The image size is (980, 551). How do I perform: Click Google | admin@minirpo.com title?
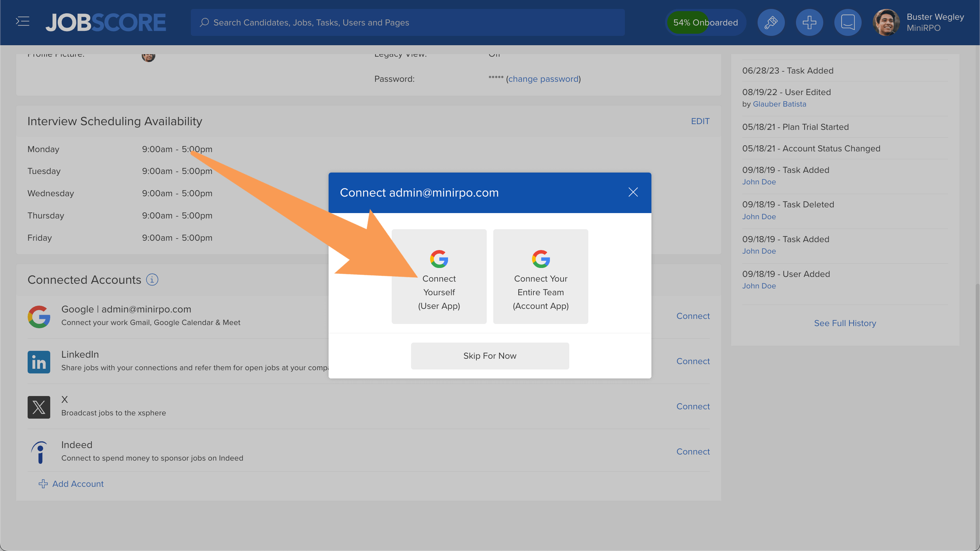tap(126, 309)
